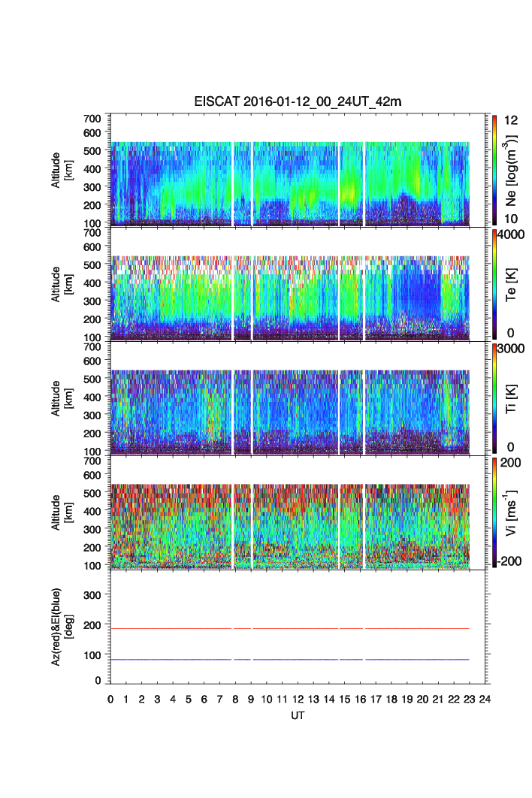This screenshot has width=532, height=798.
Task: Click the UT axis tick label 15
Action: (x=345, y=700)
